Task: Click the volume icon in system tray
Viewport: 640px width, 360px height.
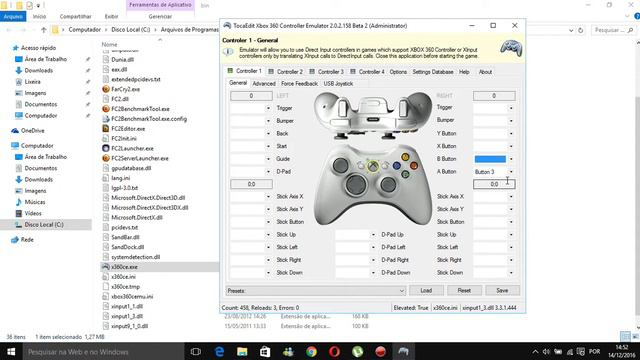Action: click(x=546, y=351)
